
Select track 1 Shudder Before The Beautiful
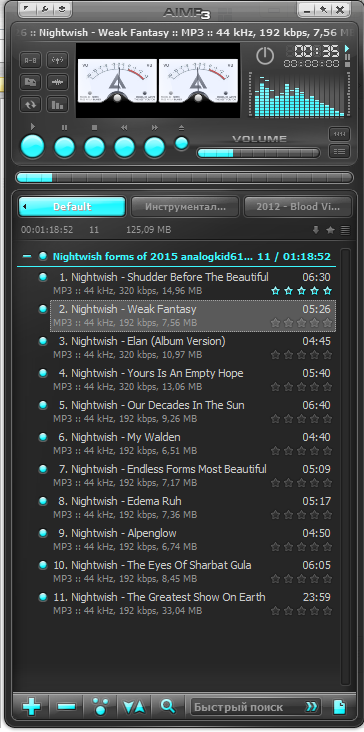click(193, 284)
